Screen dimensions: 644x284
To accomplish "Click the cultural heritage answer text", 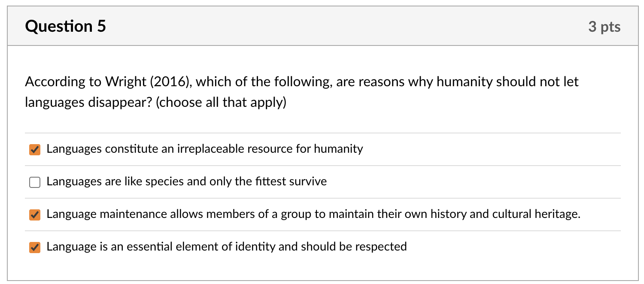I will point(313,214).
